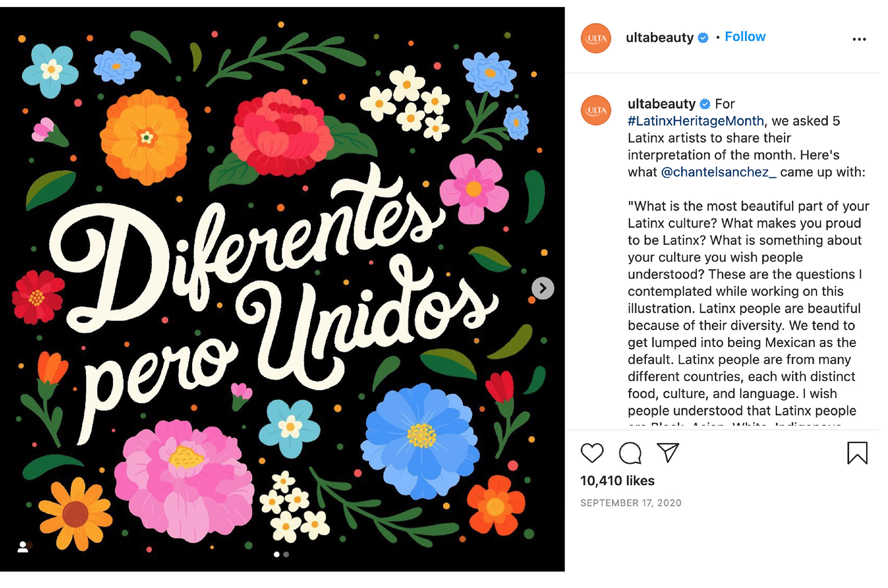View the 10,410 likes list

coord(617,481)
